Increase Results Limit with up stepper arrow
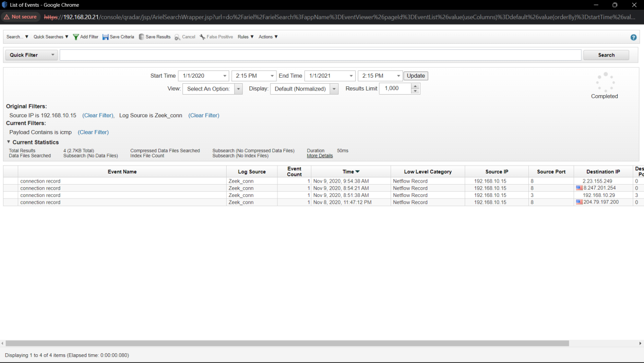 (x=415, y=86)
